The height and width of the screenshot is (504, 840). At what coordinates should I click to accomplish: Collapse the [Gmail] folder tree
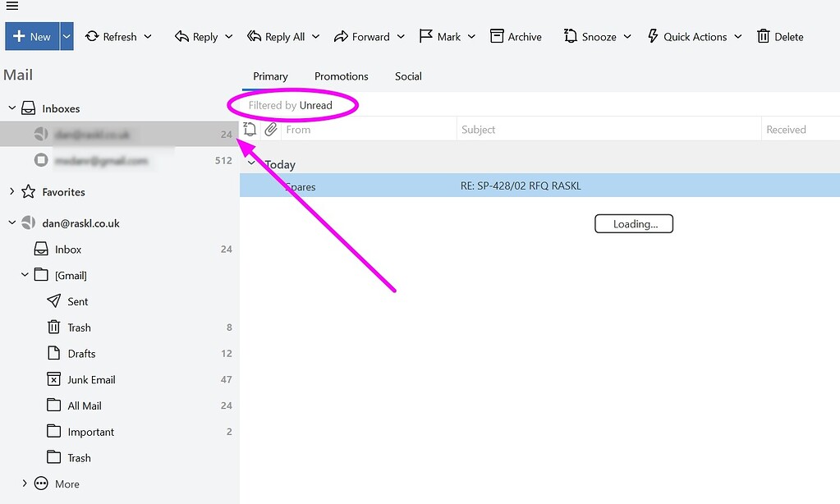pyautogui.click(x=25, y=275)
